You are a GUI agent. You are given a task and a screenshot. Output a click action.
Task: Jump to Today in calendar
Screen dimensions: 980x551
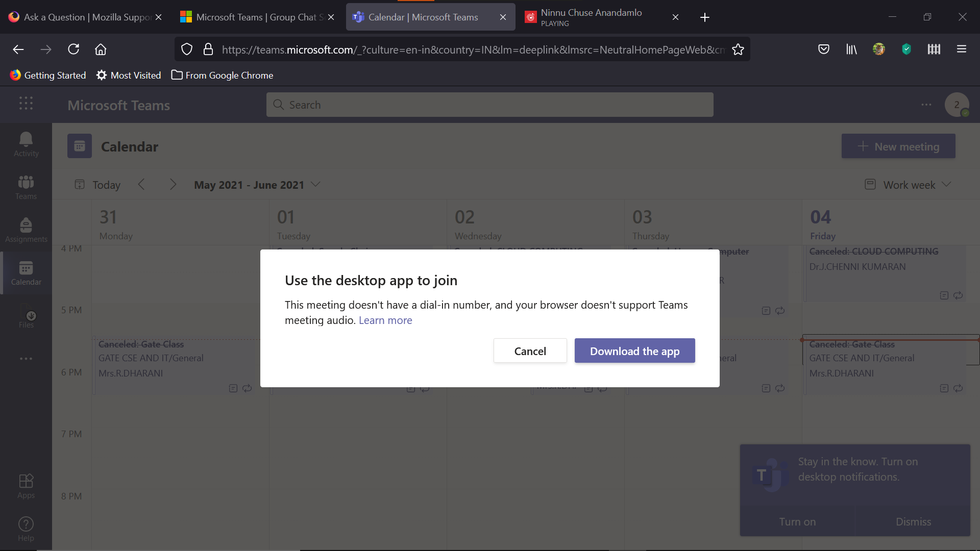pos(97,185)
